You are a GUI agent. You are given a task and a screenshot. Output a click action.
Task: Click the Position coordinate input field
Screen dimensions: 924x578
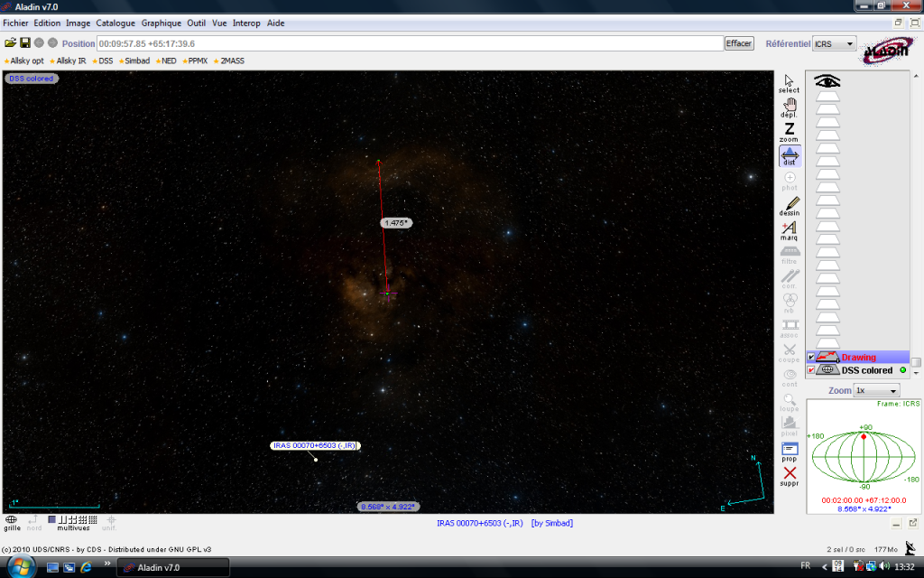(x=411, y=43)
